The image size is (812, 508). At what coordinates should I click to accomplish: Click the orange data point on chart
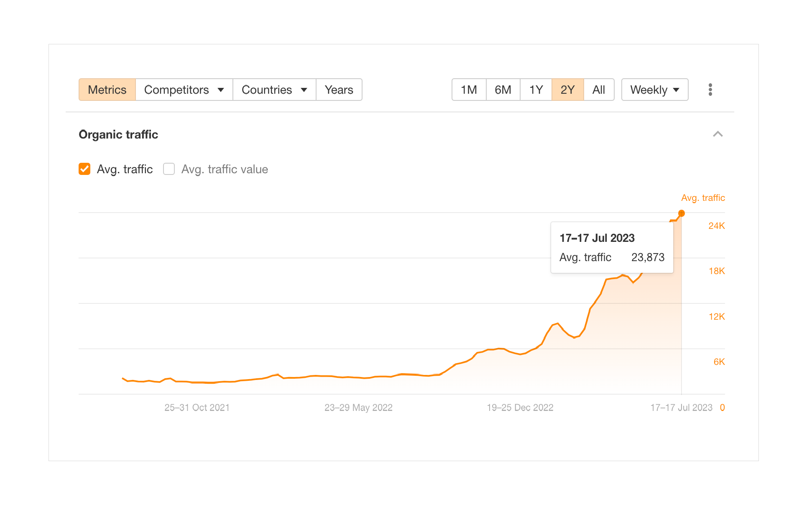[x=682, y=213]
